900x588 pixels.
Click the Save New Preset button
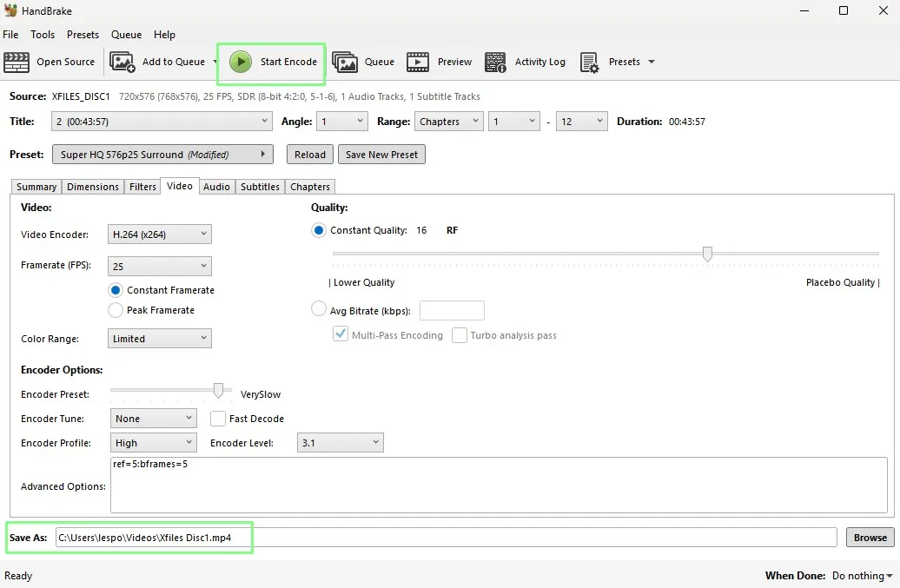point(381,155)
